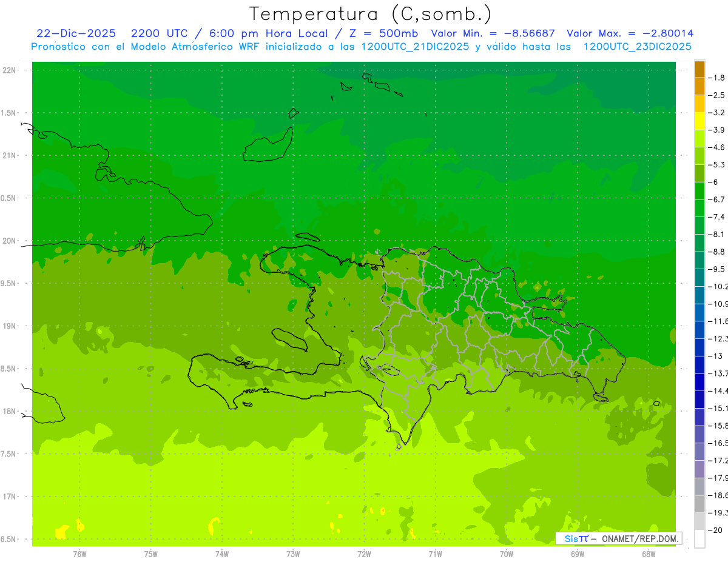Click the "21N" latitude axis label
Screen dimensions: 728x562
[x=9, y=156]
